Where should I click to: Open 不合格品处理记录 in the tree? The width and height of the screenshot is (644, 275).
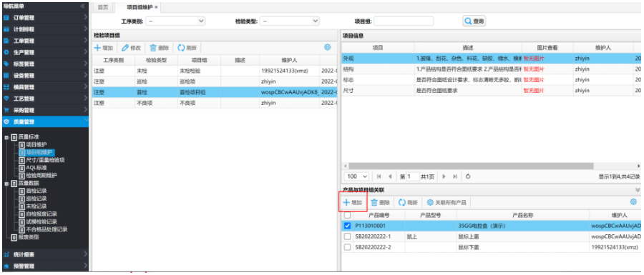coord(47,229)
